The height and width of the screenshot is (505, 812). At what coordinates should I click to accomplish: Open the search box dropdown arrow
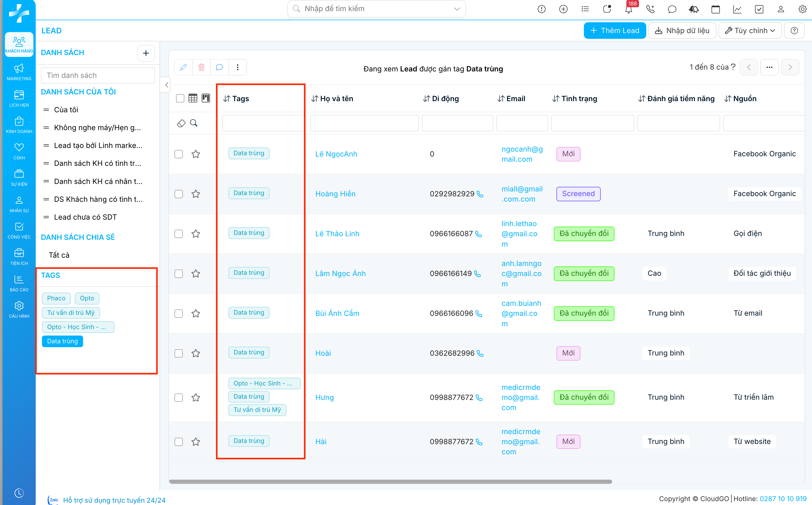point(457,9)
